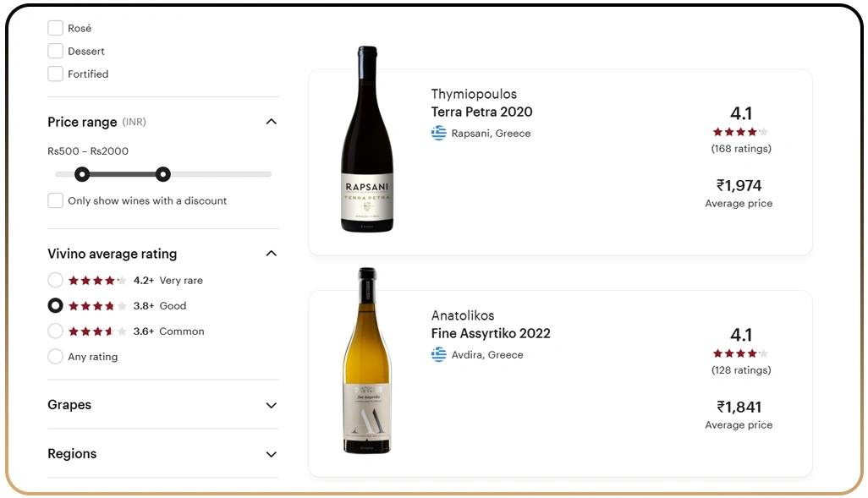868x498 pixels.
Task: Open the Fine Assyrtiko 2022 wine link
Action: pos(491,334)
